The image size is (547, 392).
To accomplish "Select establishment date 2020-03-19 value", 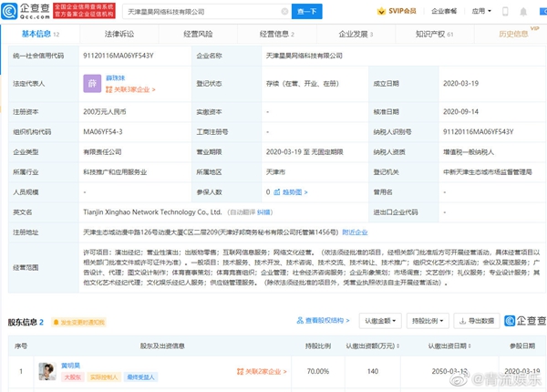I will point(460,83).
